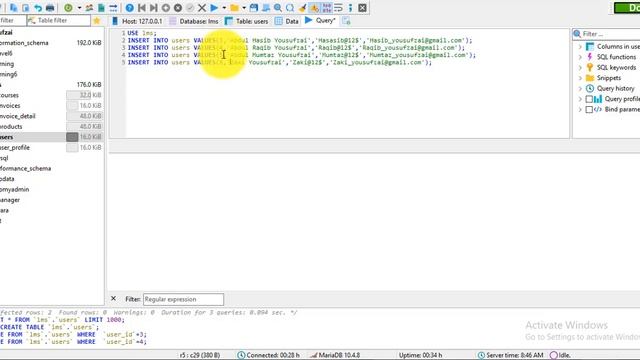Click the Connected time status entry
Image resolution: width=640 pixels, height=360 pixels.
pyautogui.click(x=269, y=355)
